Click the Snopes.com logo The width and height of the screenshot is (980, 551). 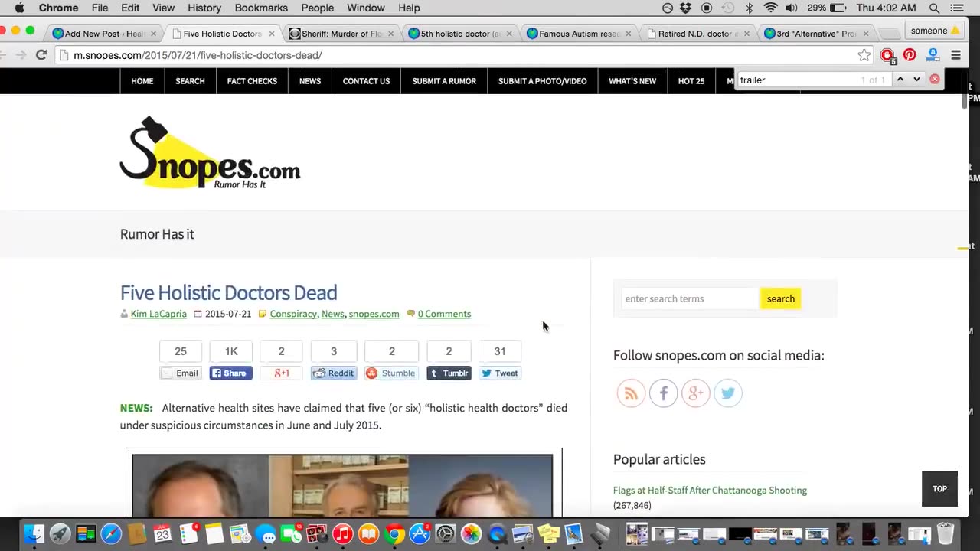click(x=210, y=153)
